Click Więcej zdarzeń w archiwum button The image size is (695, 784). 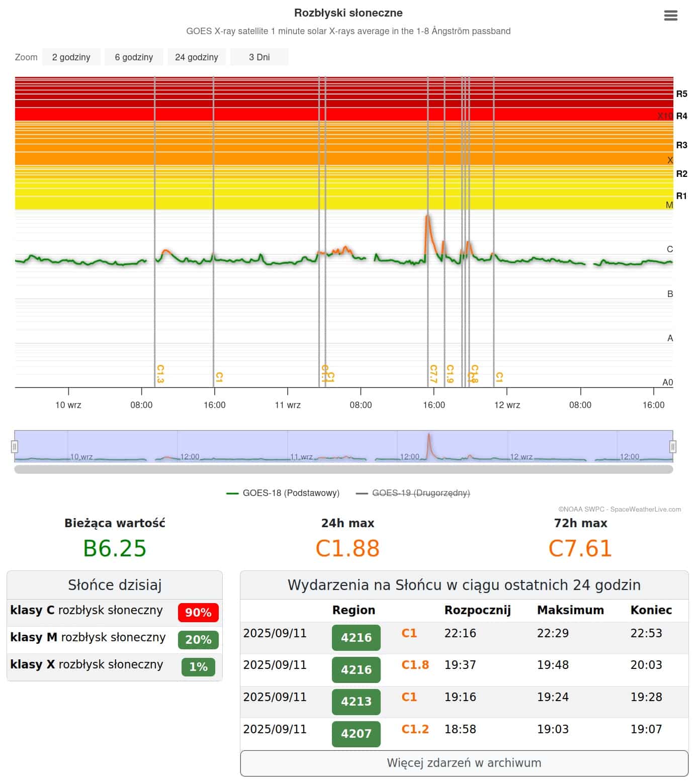pos(464,763)
